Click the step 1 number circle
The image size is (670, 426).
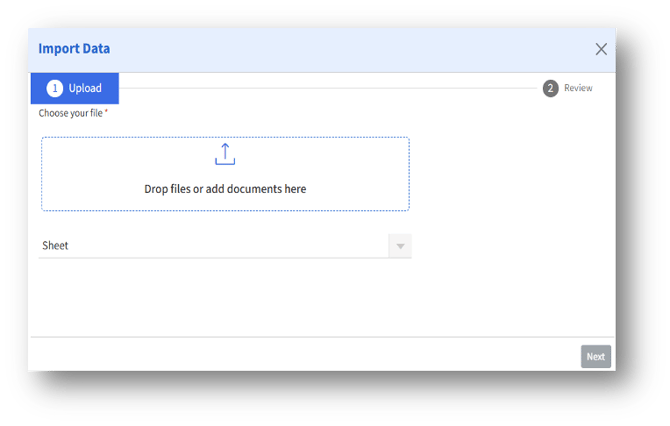(55, 88)
